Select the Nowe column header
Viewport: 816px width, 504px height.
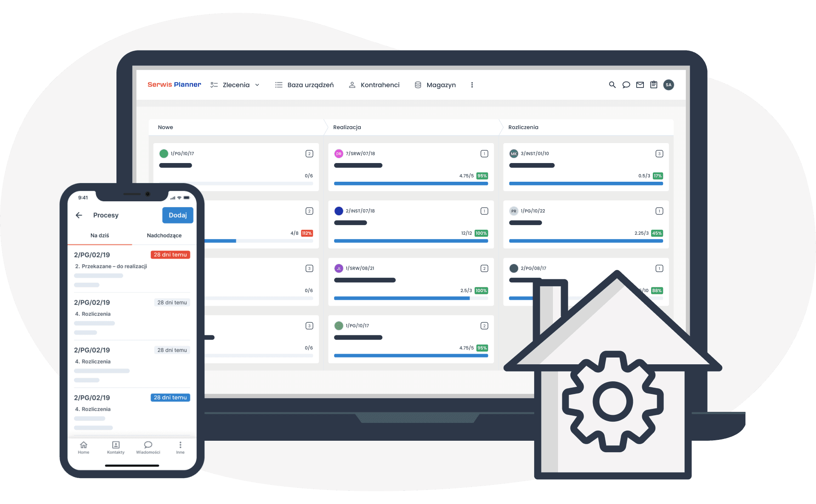coord(165,127)
